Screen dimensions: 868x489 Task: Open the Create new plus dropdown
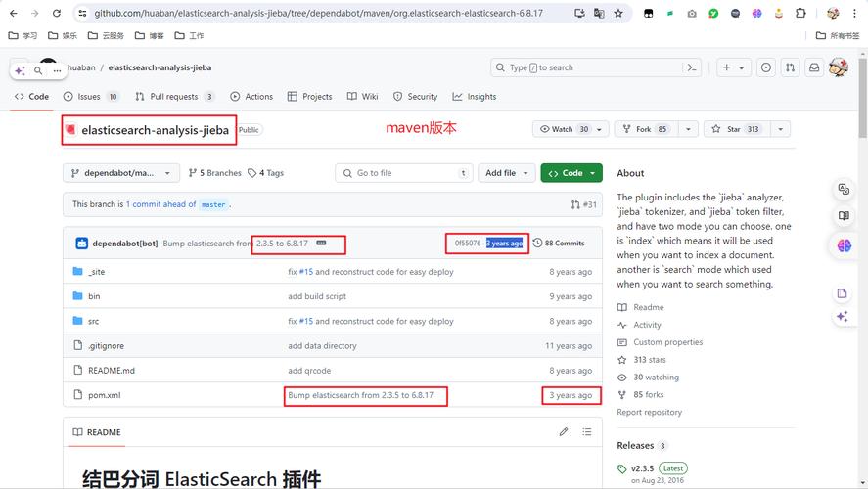(734, 67)
